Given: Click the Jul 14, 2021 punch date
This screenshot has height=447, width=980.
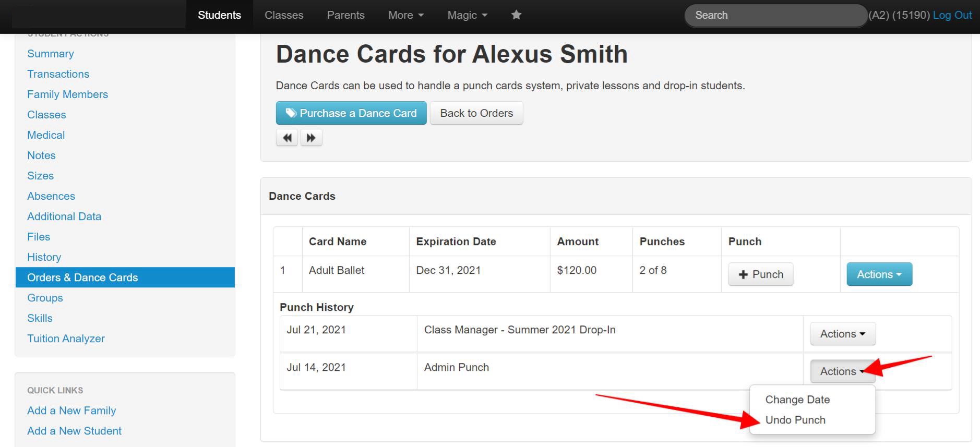Looking at the screenshot, I should 316,367.
